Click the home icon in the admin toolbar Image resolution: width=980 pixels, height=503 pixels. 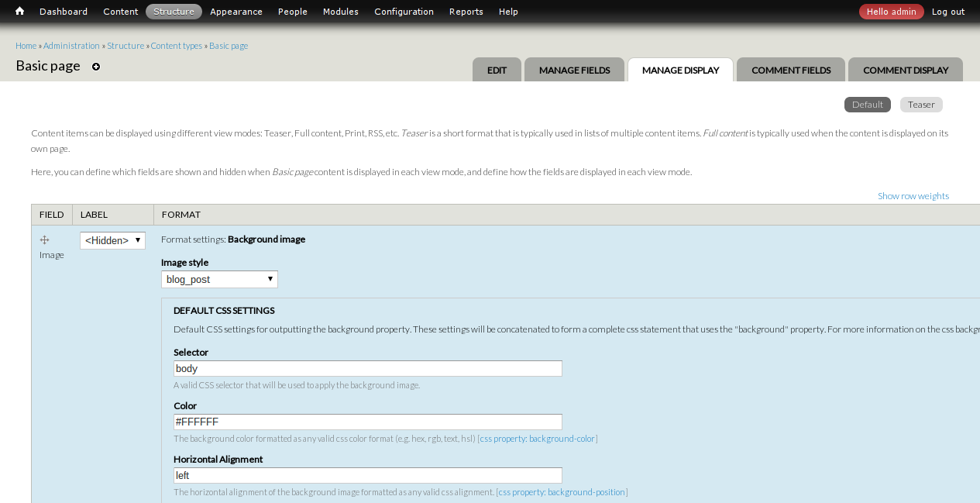(19, 11)
